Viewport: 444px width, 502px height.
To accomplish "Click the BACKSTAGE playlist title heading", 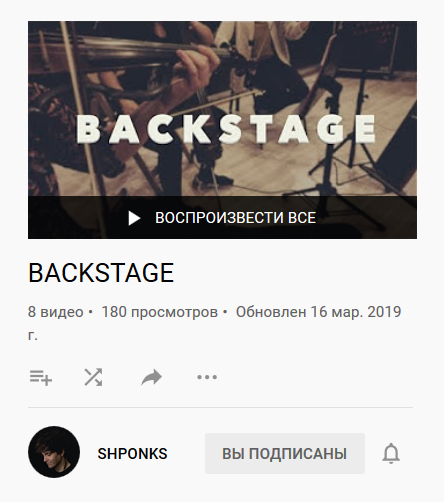I will (x=101, y=273).
